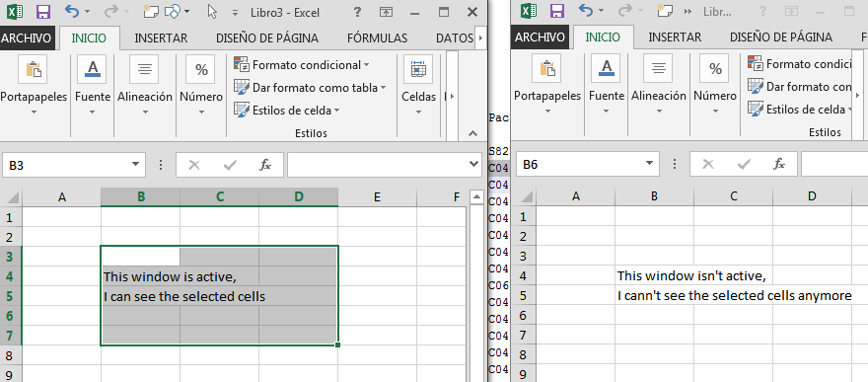868x382 pixels.
Task: Open Alineación icon in right window
Action: point(658,68)
